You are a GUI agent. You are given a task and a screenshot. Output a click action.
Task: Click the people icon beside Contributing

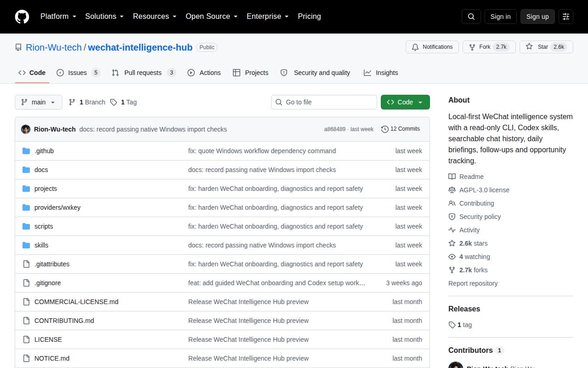[452, 203]
